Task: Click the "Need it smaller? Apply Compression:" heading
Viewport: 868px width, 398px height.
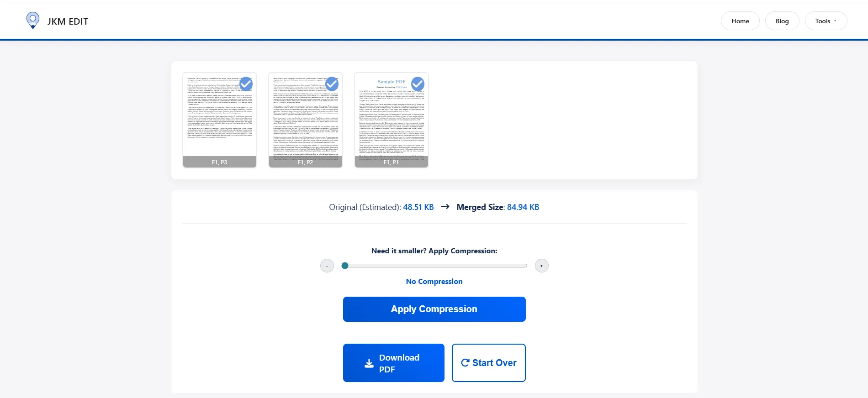Action: pos(434,251)
